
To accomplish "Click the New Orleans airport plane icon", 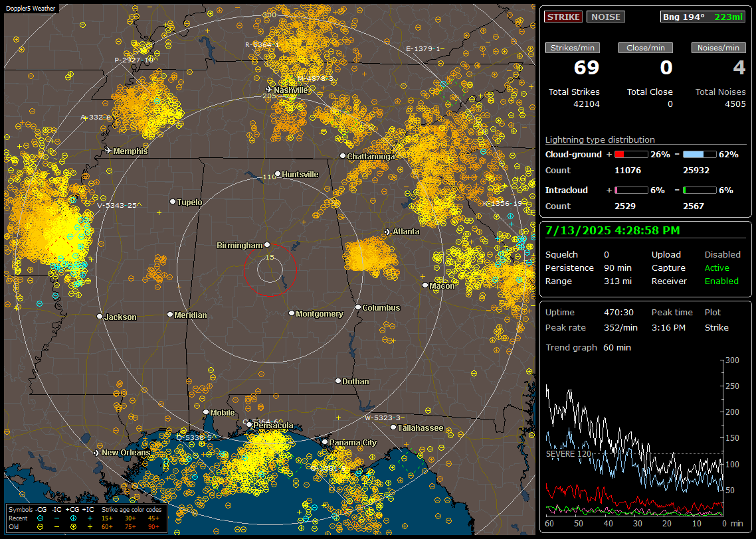I will click(x=97, y=453).
